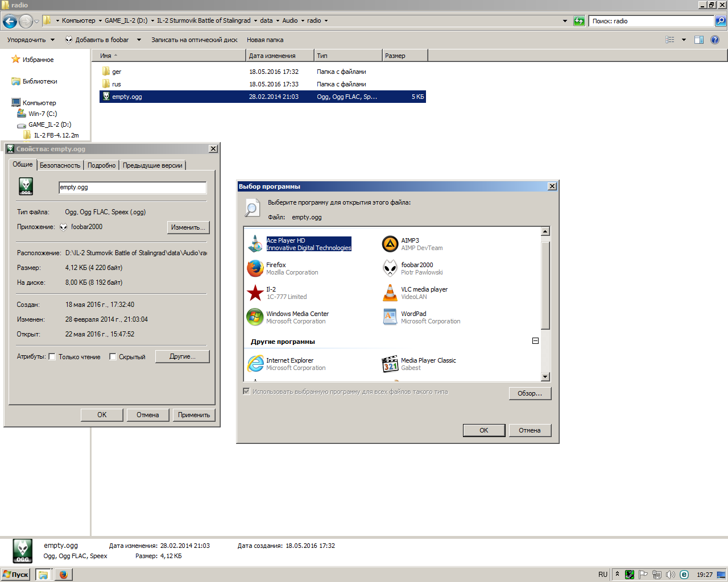This screenshot has height=582, width=728.
Task: Select foobar2000 alien icon in program list
Action: pos(390,268)
